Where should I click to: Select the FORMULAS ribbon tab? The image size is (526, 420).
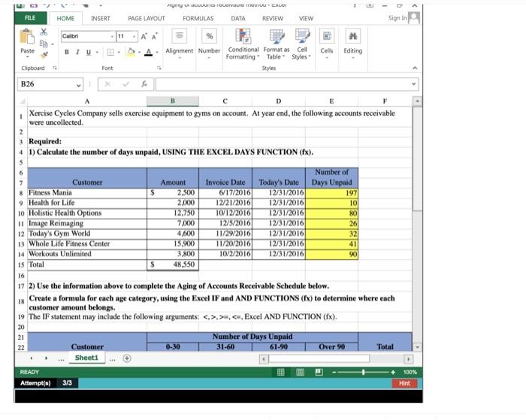coord(198,19)
